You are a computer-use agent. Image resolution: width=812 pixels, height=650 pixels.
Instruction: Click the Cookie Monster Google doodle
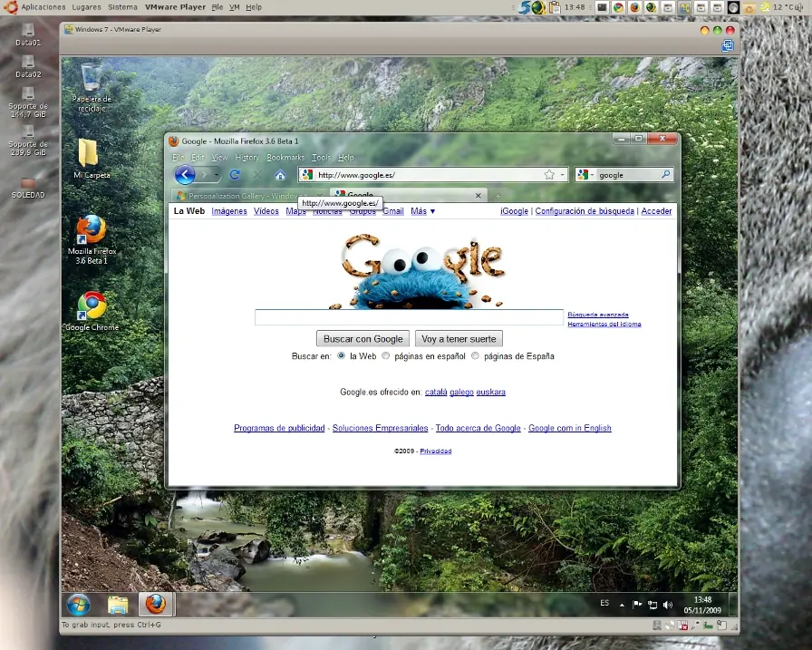[x=420, y=271]
